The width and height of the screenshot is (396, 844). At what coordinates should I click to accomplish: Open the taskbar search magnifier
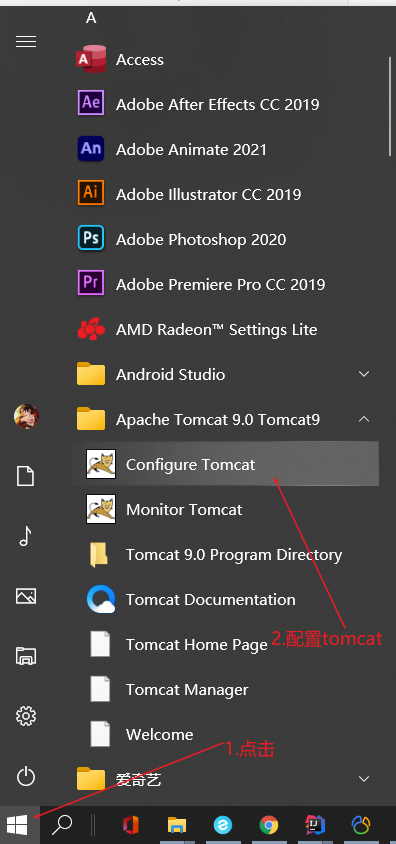coord(62,824)
